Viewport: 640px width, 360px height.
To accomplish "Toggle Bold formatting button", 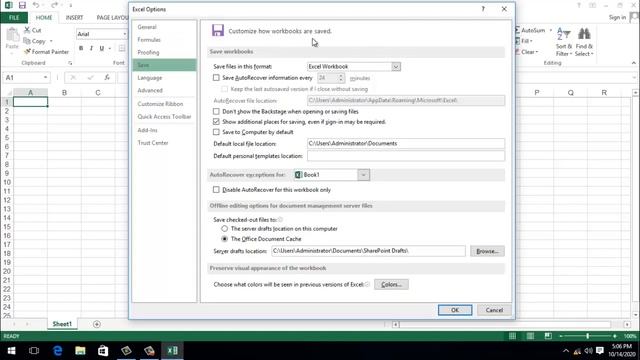I will point(81,48).
